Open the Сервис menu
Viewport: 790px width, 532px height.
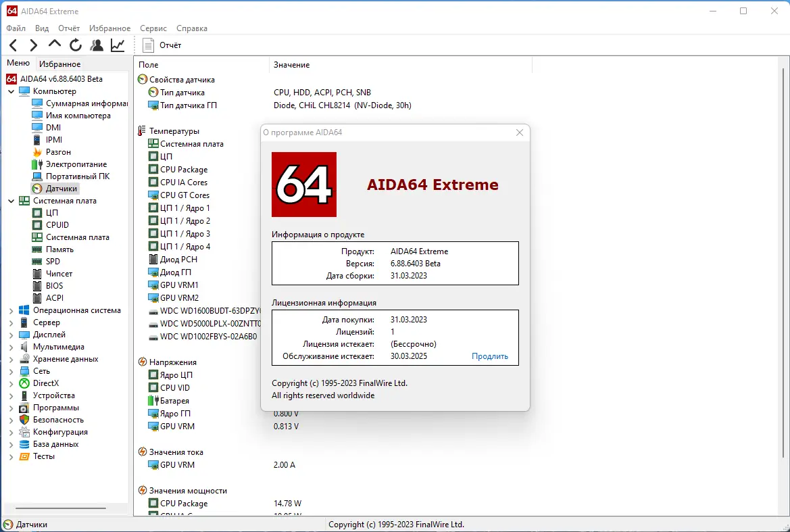[153, 28]
